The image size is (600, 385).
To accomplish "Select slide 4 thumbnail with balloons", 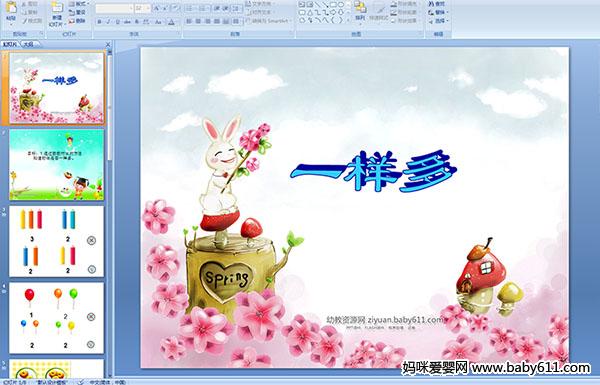I will coord(57,318).
